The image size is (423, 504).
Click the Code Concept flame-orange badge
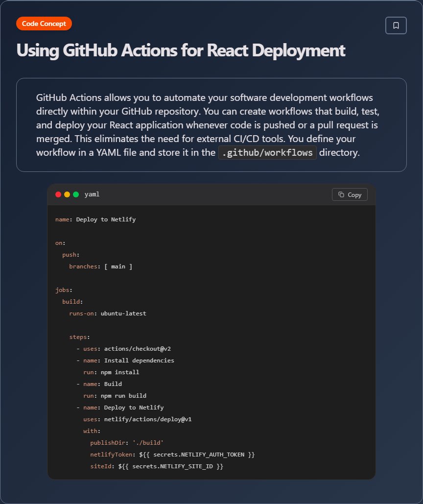tap(44, 24)
